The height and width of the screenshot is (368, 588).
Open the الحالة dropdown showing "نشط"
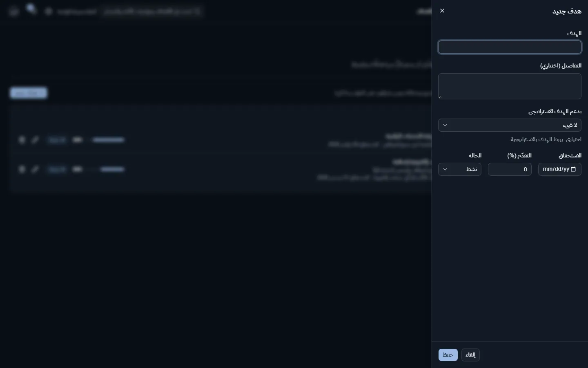pyautogui.click(x=460, y=169)
